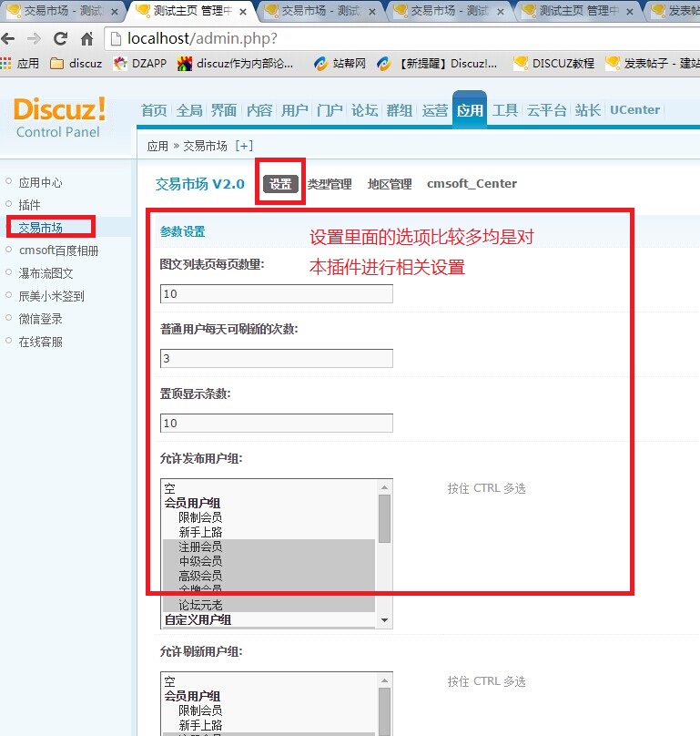
Task: Select 限制会员 in 允许发布用户组 list
Action: 269,517
